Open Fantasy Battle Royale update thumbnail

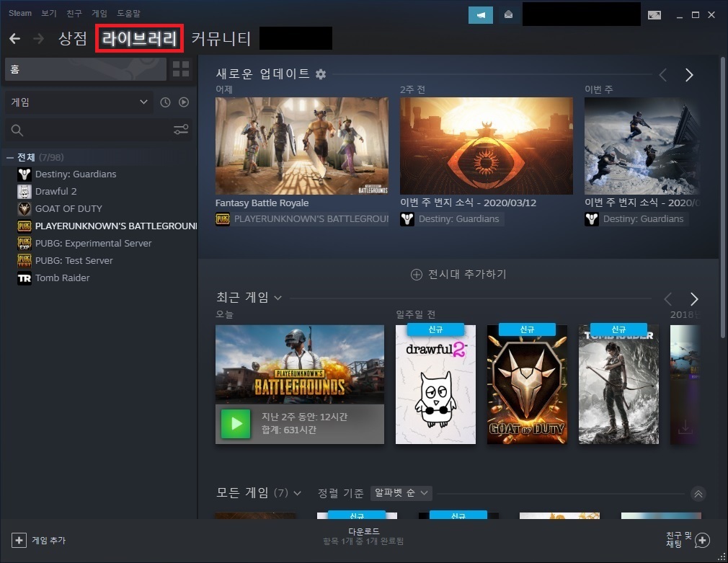point(302,146)
